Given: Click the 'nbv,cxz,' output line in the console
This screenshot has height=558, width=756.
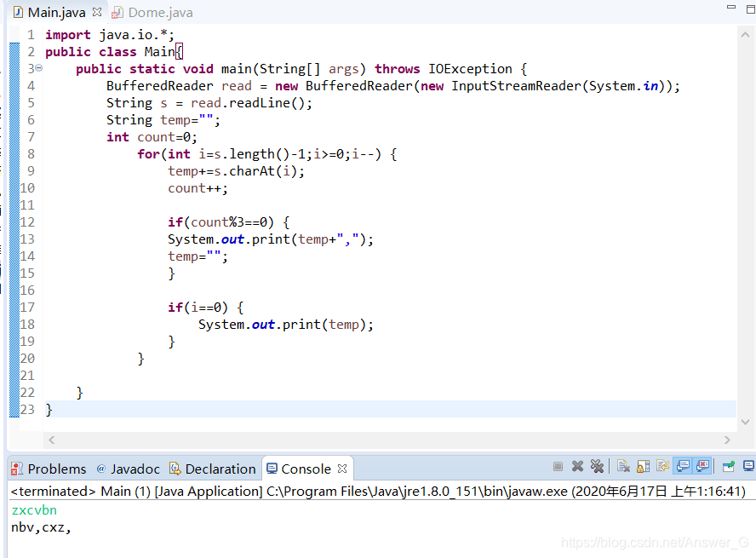Looking at the screenshot, I should click(41, 527).
